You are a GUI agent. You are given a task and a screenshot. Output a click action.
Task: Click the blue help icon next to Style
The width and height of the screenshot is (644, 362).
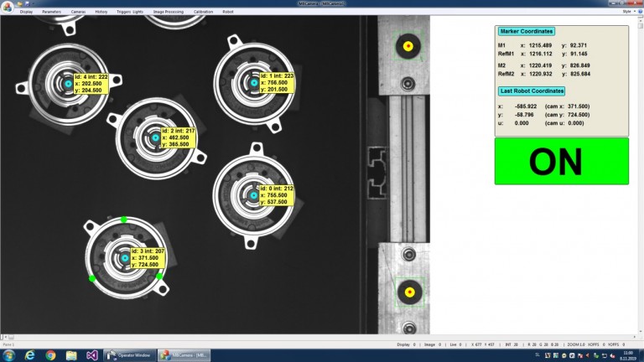coord(641,12)
